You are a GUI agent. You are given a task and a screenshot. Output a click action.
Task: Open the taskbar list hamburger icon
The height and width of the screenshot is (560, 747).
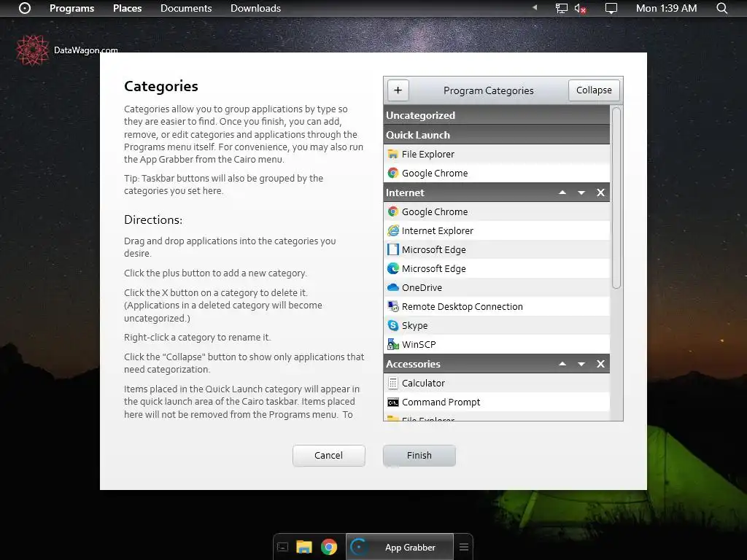(x=464, y=547)
